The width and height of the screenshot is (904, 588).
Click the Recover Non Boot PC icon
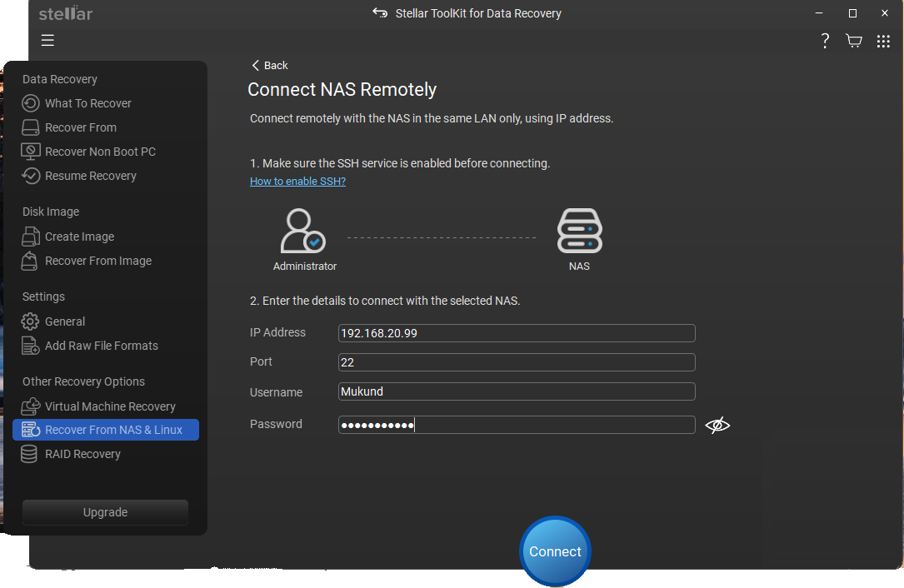31,152
